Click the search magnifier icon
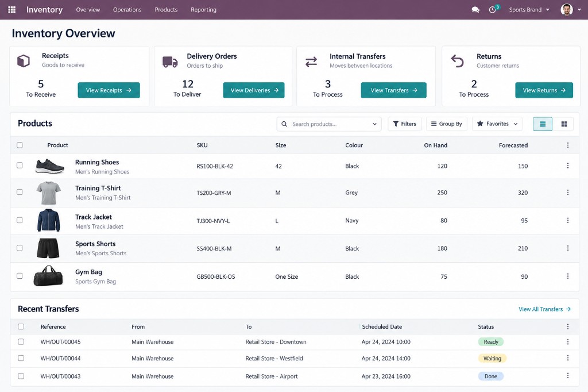The image size is (588, 392). click(284, 124)
